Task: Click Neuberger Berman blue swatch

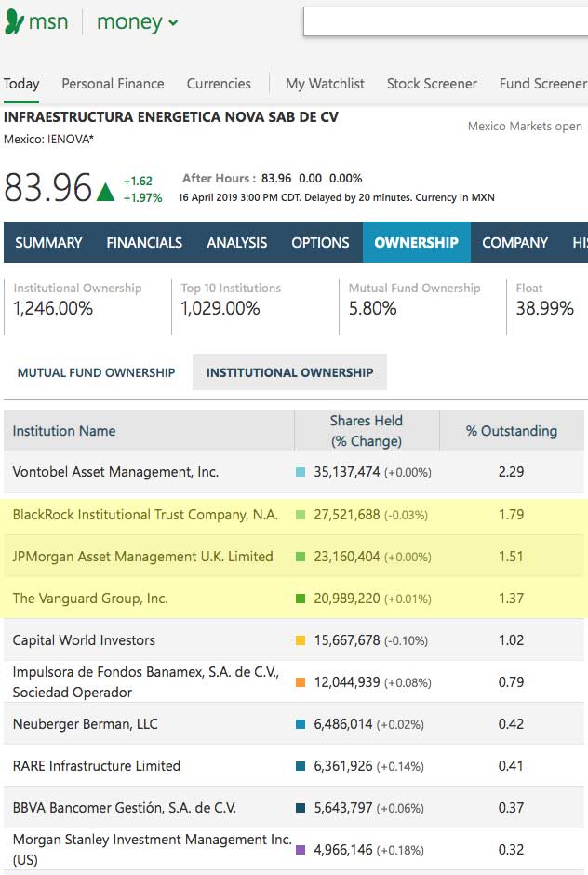Action: point(301,724)
